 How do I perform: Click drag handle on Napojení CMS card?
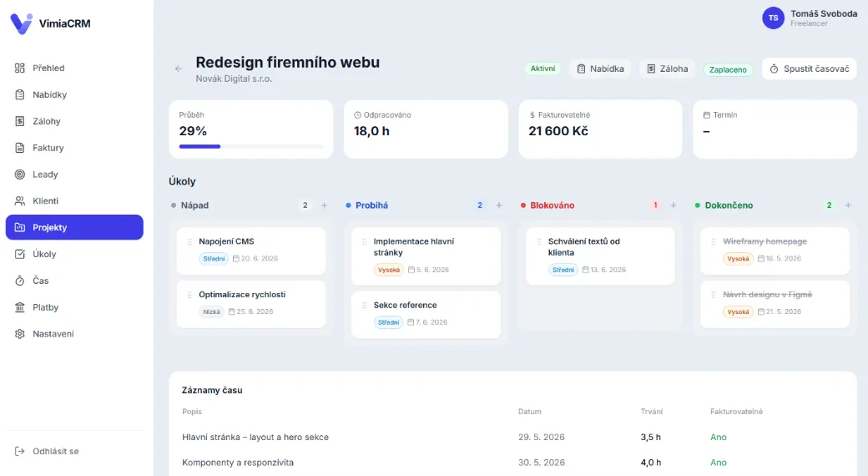pyautogui.click(x=190, y=241)
